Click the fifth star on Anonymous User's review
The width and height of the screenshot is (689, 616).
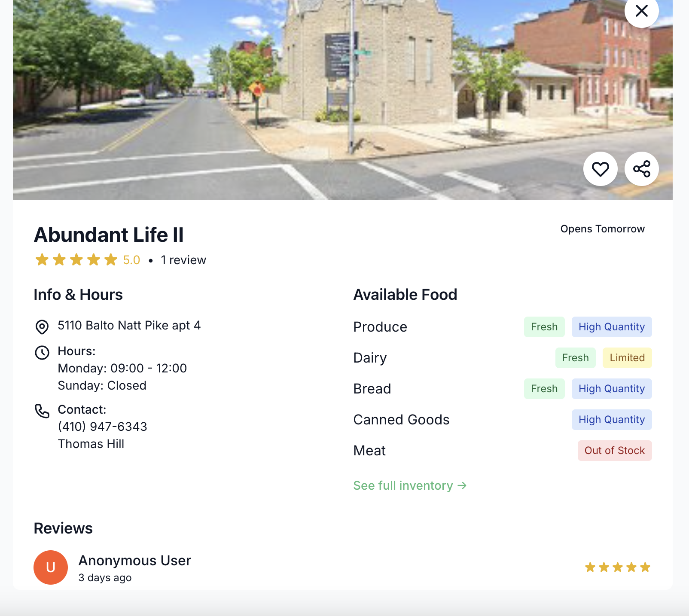click(x=645, y=567)
